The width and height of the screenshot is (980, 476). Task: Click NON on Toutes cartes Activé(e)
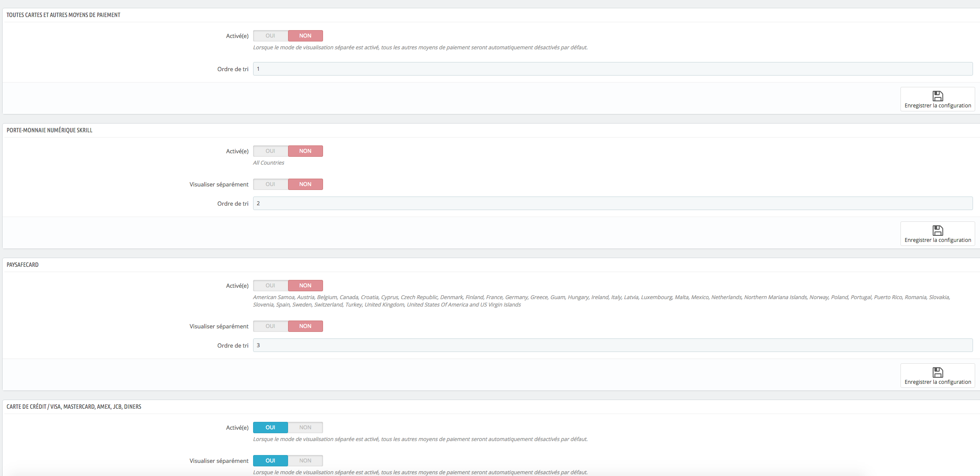pos(305,36)
